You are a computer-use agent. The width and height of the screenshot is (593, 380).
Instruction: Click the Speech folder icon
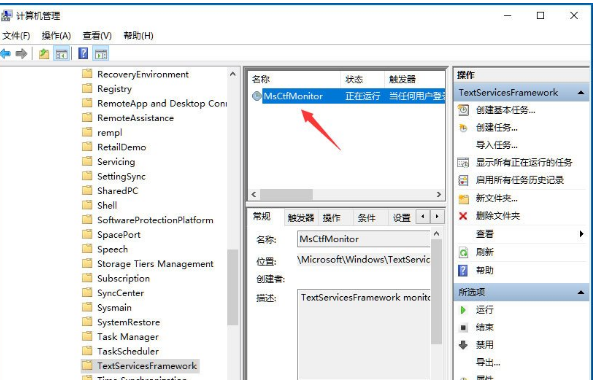tap(87, 249)
